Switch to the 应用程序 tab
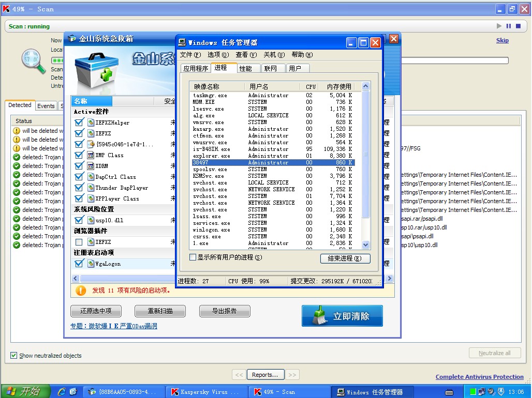Screen dimensions: 532x398 [196, 68]
